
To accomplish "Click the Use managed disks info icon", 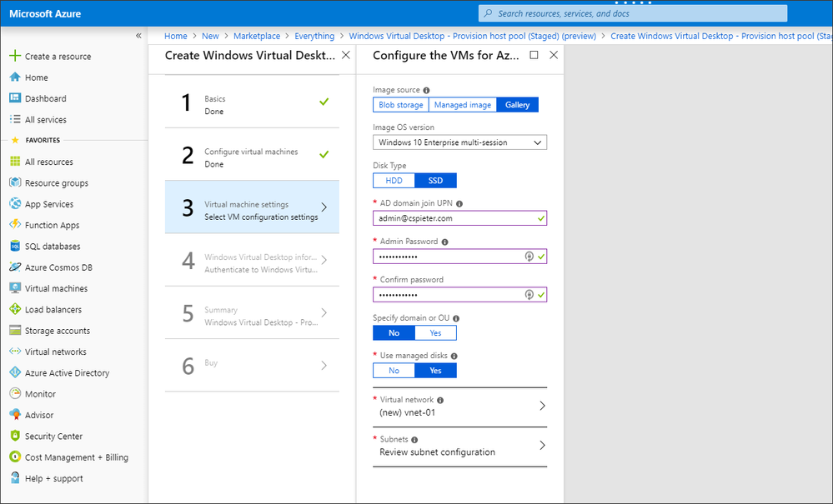I will (x=454, y=356).
